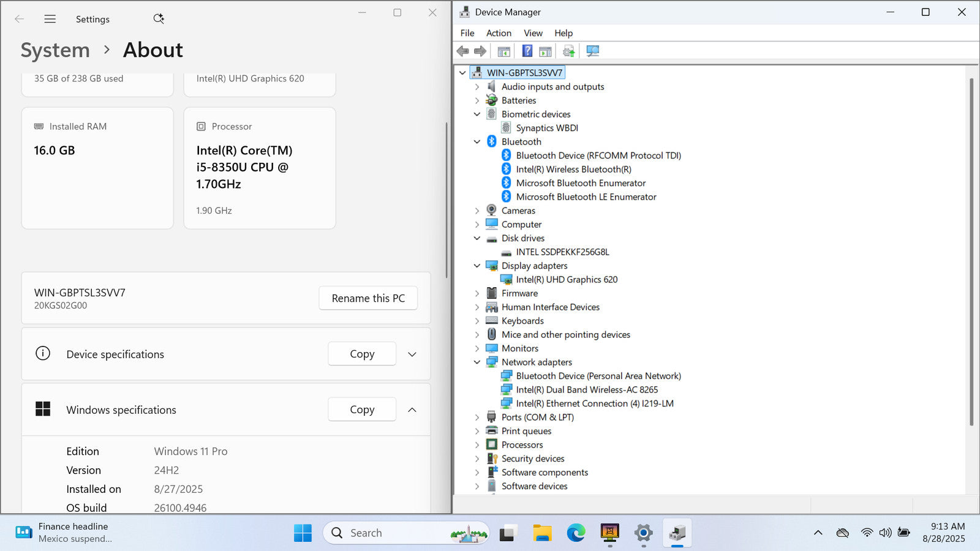Screen dimensions: 980x551
Task: Collapse the Biometric devices category
Action: [477, 114]
